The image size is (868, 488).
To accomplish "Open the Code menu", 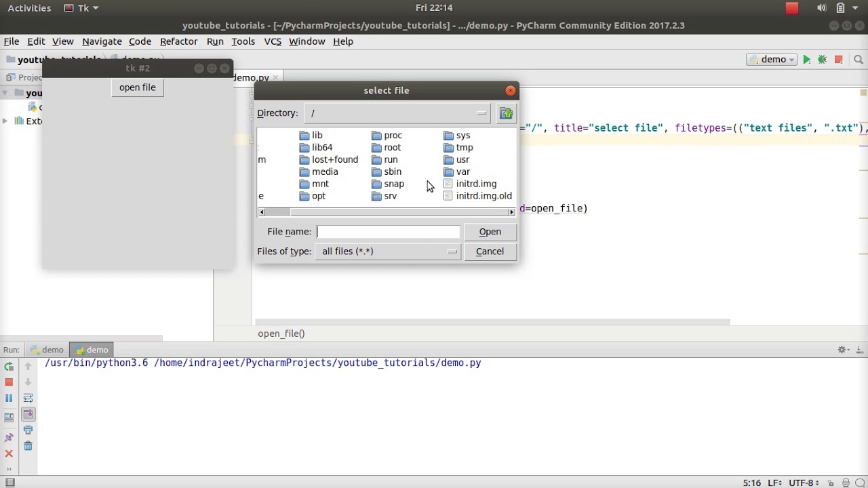I will [140, 41].
